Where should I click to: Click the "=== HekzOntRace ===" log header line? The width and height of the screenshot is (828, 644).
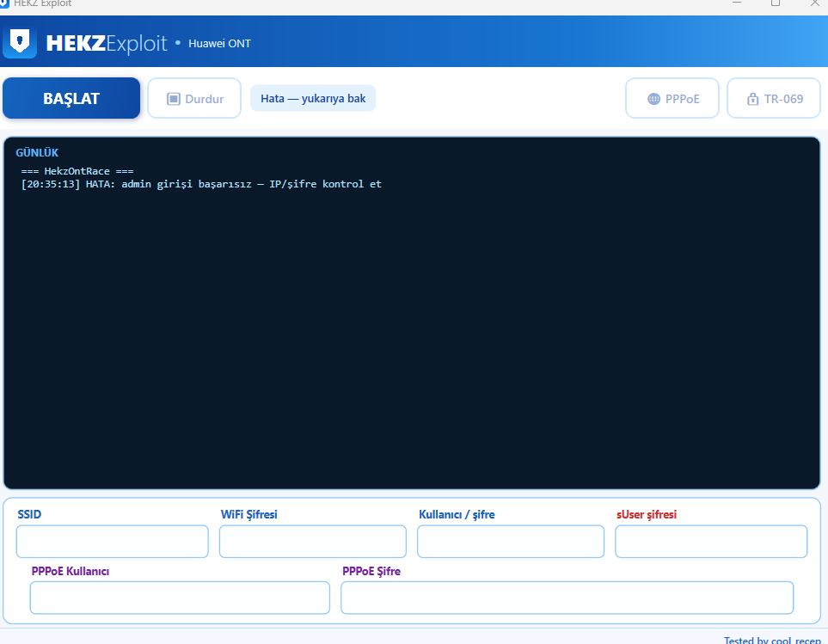pos(77,171)
